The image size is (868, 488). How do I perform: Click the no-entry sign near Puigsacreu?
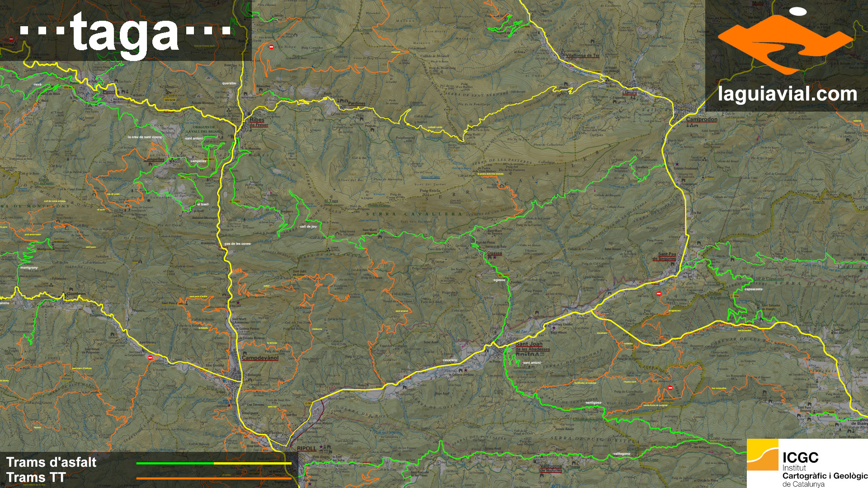[x=659, y=294]
